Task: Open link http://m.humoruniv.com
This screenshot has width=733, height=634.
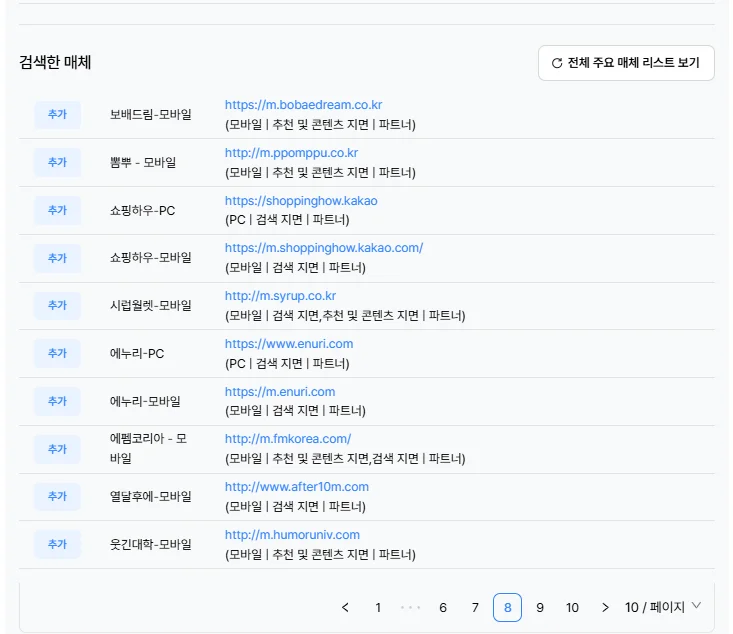Action: [292, 535]
